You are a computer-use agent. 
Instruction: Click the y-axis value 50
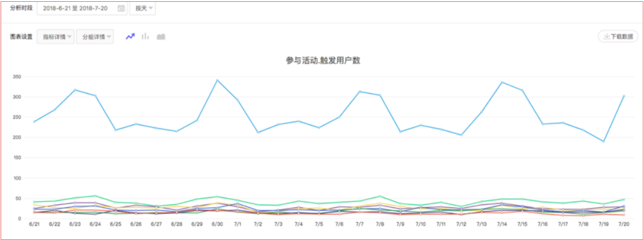(x=18, y=199)
